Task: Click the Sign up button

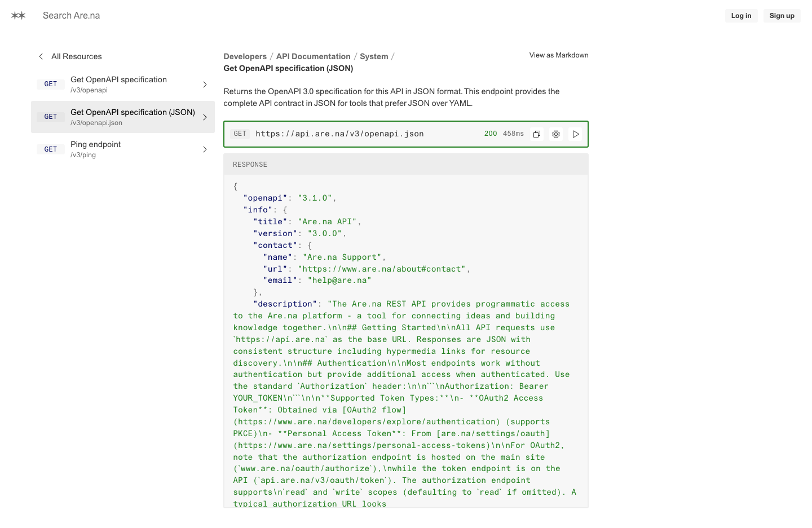Action: point(782,16)
